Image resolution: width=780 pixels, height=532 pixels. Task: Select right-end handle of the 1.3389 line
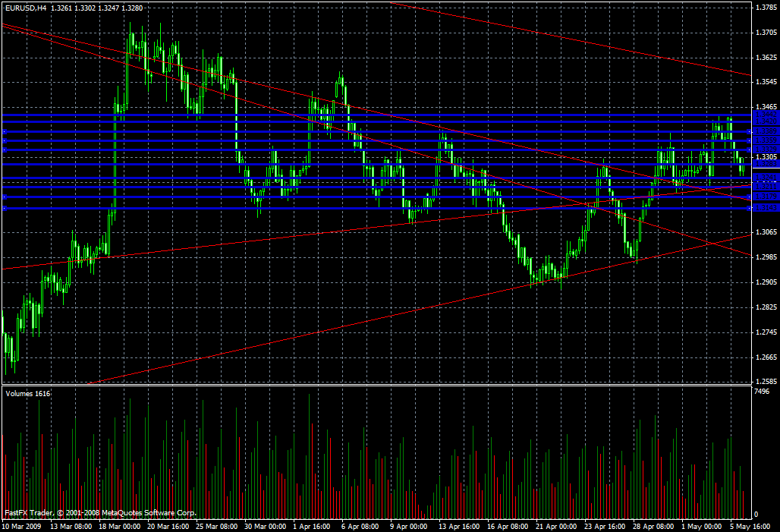750,132
